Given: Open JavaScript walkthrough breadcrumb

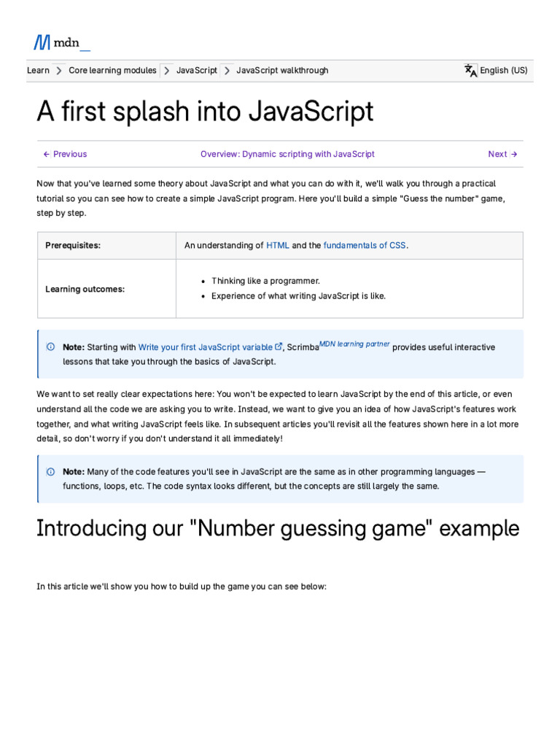Looking at the screenshot, I should pos(282,70).
